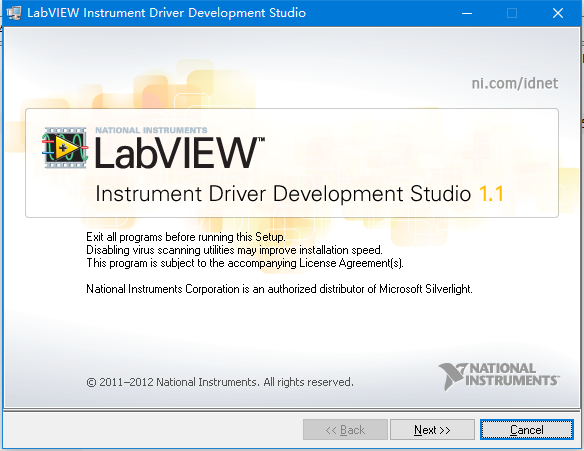Click 'Disabling virus scanning utilities' line

pos(234,250)
